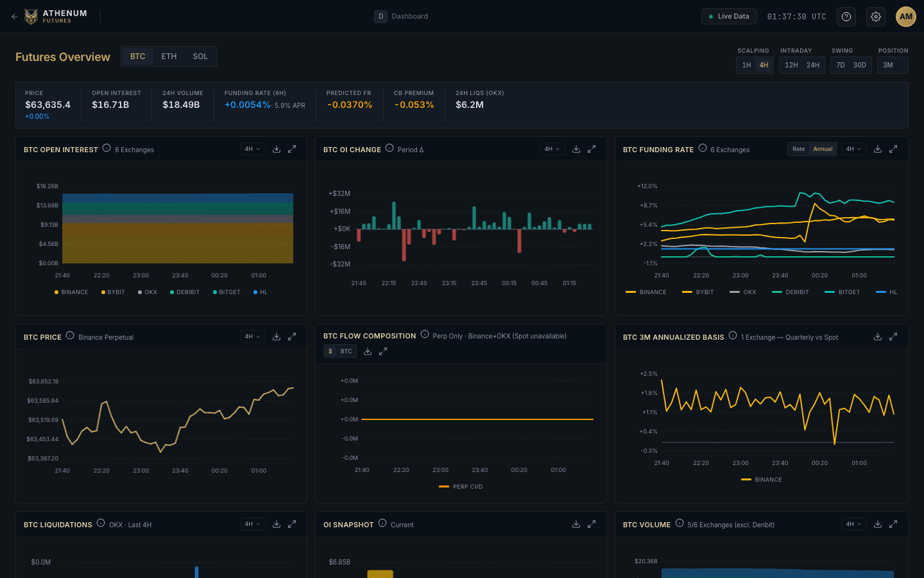Expand BTC Price chart fullscreen

click(x=292, y=337)
